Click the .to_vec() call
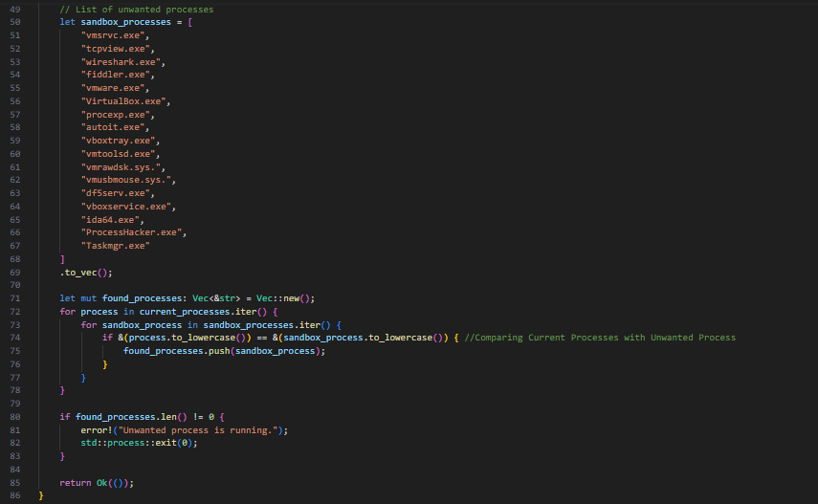The height and width of the screenshot is (504, 818). (x=86, y=273)
